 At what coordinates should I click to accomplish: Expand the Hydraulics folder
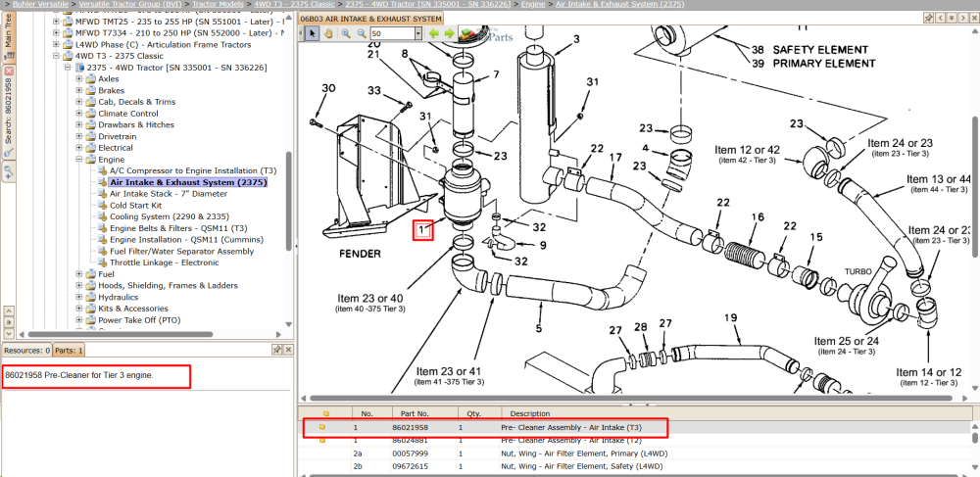(x=78, y=297)
